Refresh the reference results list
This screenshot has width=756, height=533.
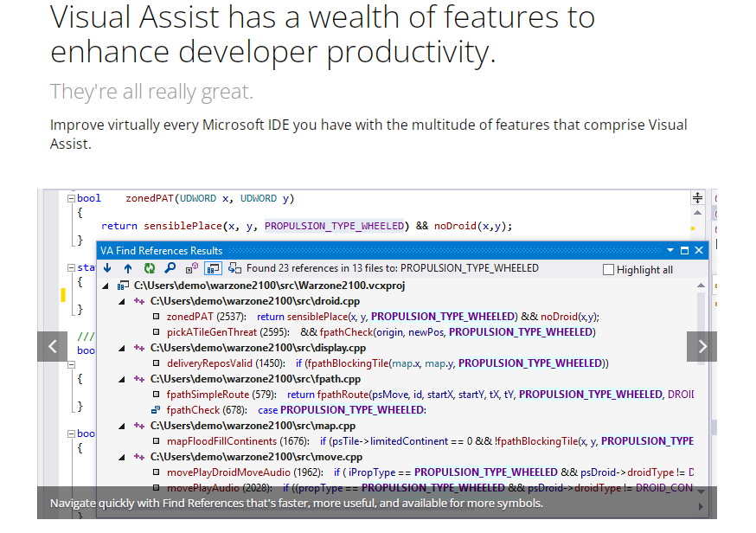point(149,267)
